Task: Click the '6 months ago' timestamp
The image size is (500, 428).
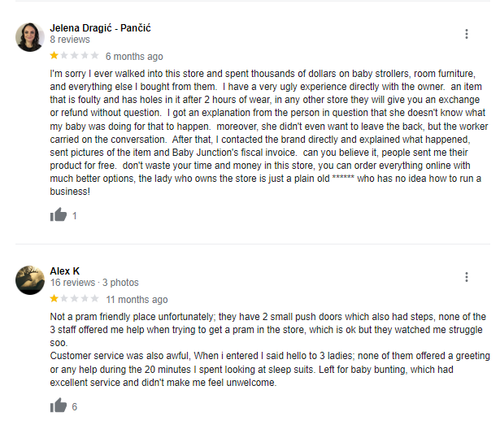Action: pos(134,56)
